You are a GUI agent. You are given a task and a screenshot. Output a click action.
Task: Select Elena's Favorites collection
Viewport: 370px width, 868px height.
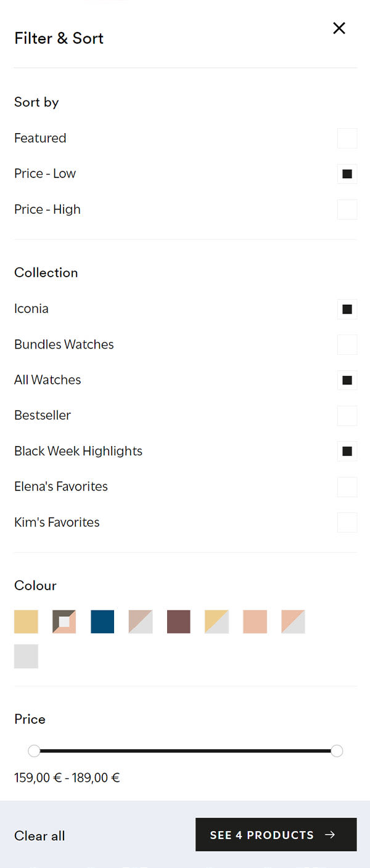coord(347,487)
